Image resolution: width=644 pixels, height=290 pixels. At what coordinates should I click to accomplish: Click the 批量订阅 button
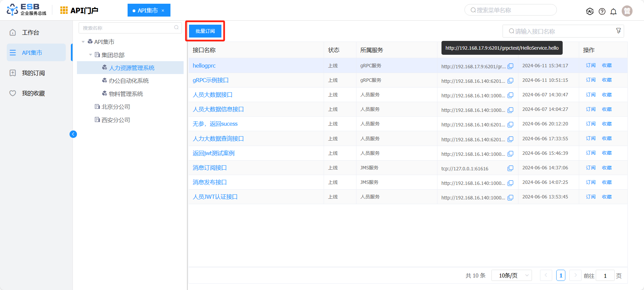pos(205,31)
